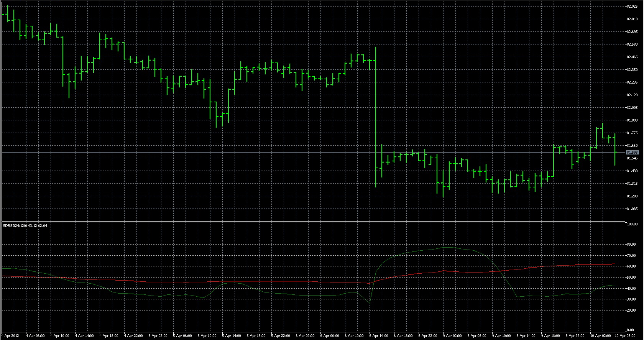Viewport: 644px width, 340px height.
Task: Select the 4 Apr 22:00 time label
Action: [x=133, y=336]
